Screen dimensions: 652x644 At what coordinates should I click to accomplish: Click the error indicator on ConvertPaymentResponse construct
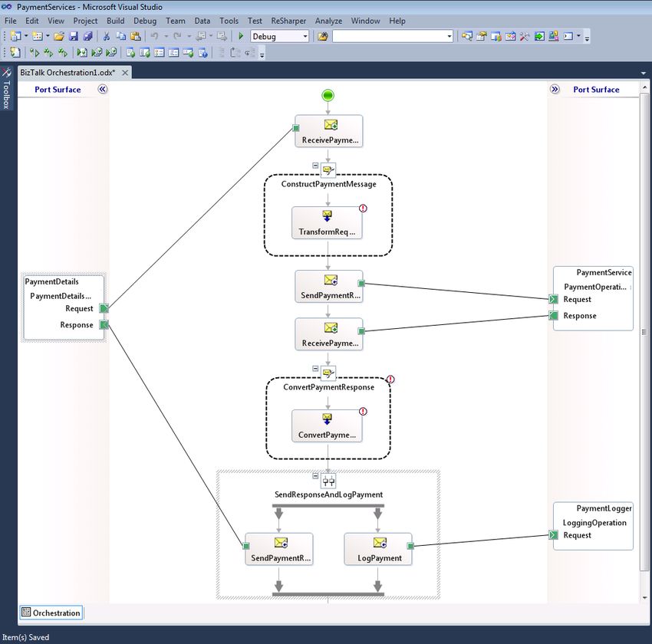tap(390, 379)
